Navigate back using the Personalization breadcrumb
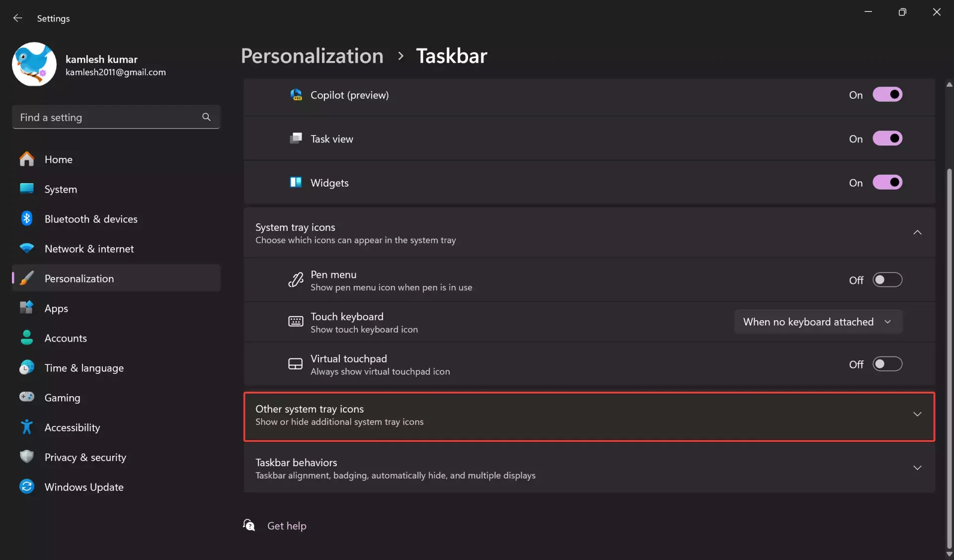The height and width of the screenshot is (560, 954). pos(312,55)
